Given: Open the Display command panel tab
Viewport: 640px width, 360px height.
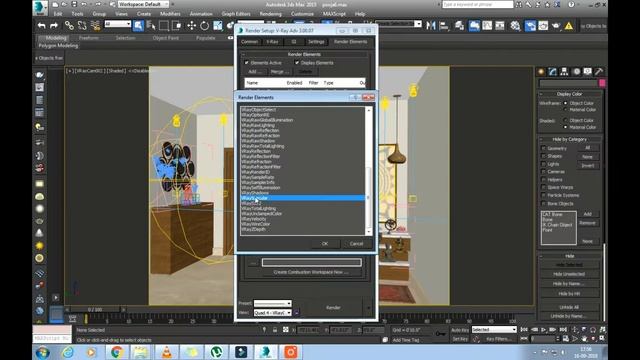Looking at the screenshot, I should (587, 71).
